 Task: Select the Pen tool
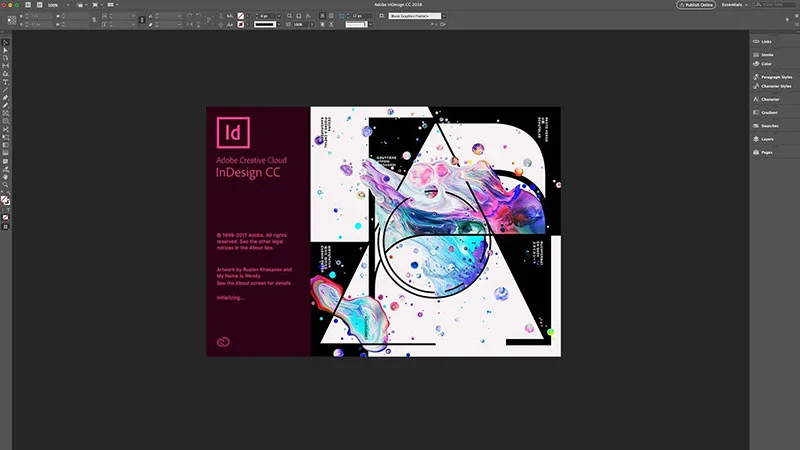tap(6, 97)
